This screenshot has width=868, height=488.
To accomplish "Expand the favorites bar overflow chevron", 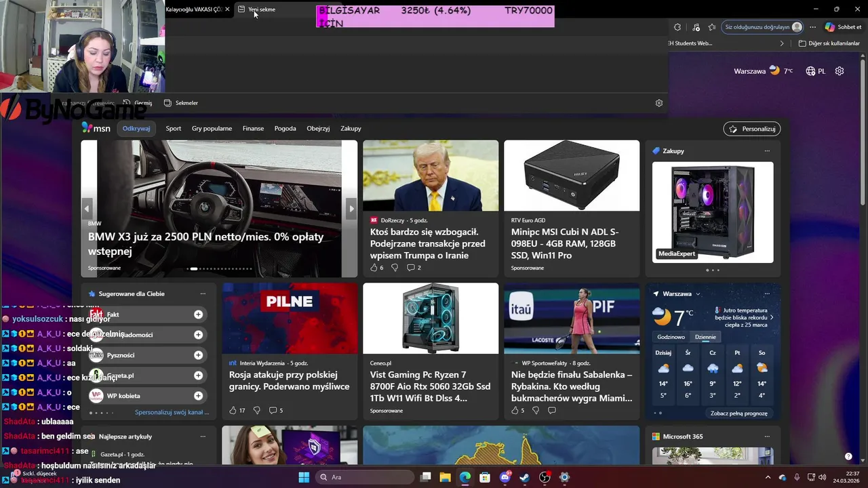I will [782, 43].
